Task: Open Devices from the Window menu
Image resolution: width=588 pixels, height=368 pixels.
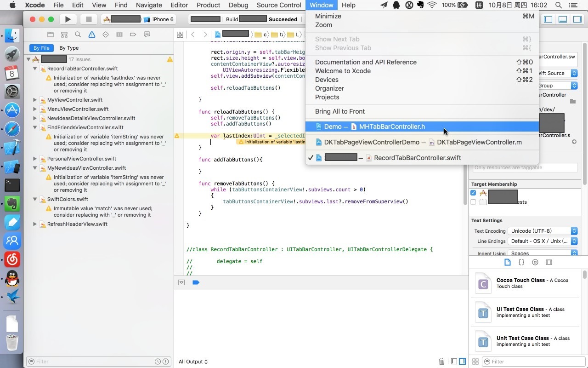Action: [422, 80]
